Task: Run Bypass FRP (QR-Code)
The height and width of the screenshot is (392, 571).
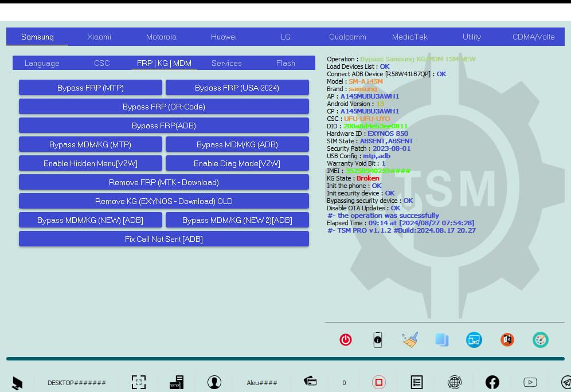Action: pos(164,107)
